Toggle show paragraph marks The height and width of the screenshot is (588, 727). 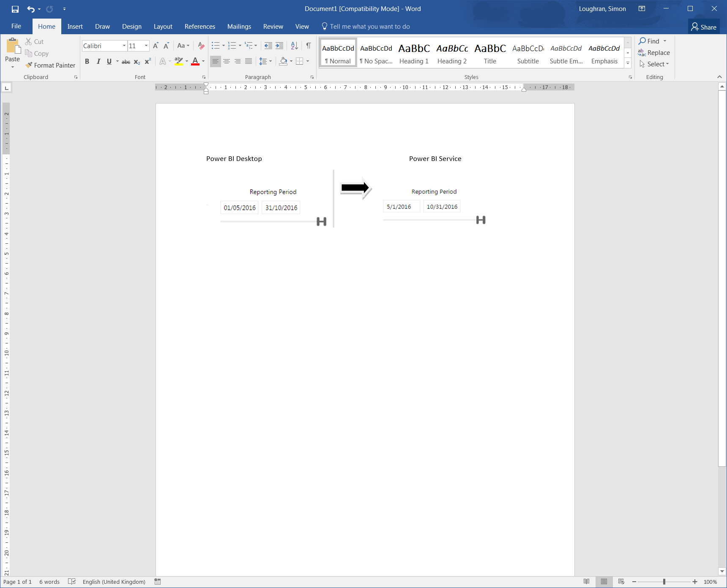tap(309, 46)
